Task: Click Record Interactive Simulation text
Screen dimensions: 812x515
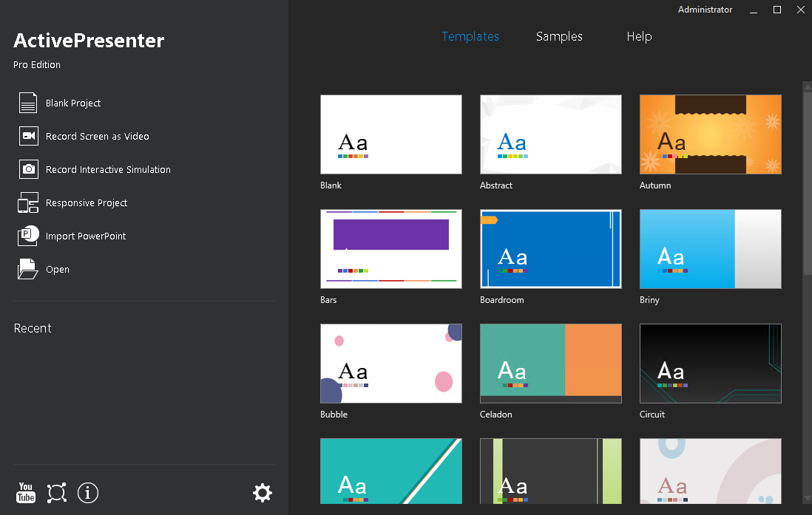Action: tap(108, 169)
